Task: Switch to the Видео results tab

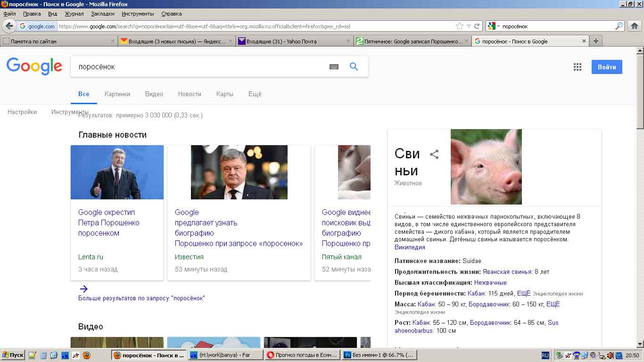Action: pos(154,94)
